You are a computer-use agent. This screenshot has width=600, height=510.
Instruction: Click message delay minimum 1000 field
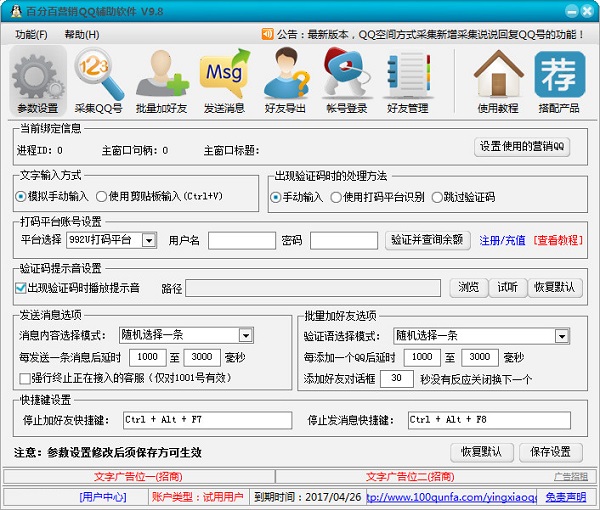[148, 357]
